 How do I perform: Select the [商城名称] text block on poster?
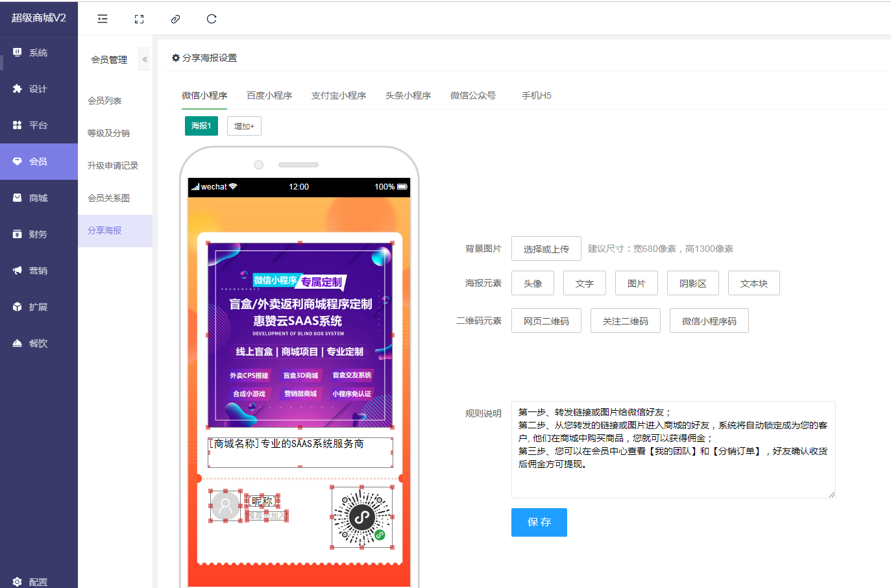tap(300, 452)
